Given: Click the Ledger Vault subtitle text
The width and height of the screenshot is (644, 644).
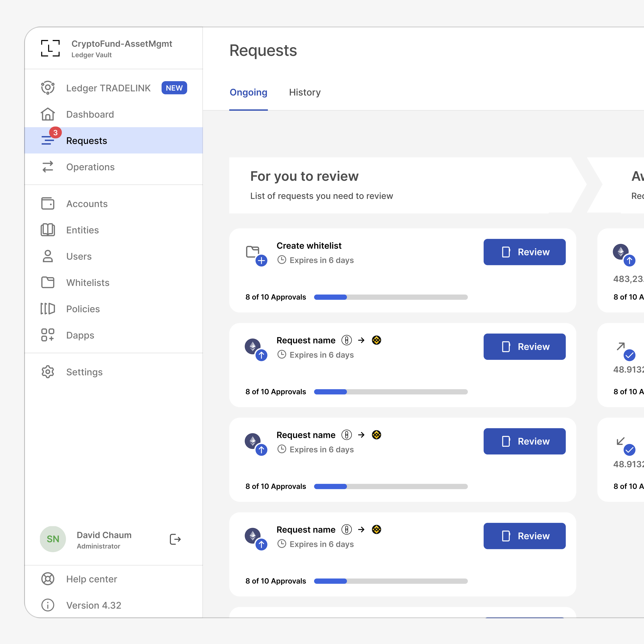Looking at the screenshot, I should coord(91,55).
